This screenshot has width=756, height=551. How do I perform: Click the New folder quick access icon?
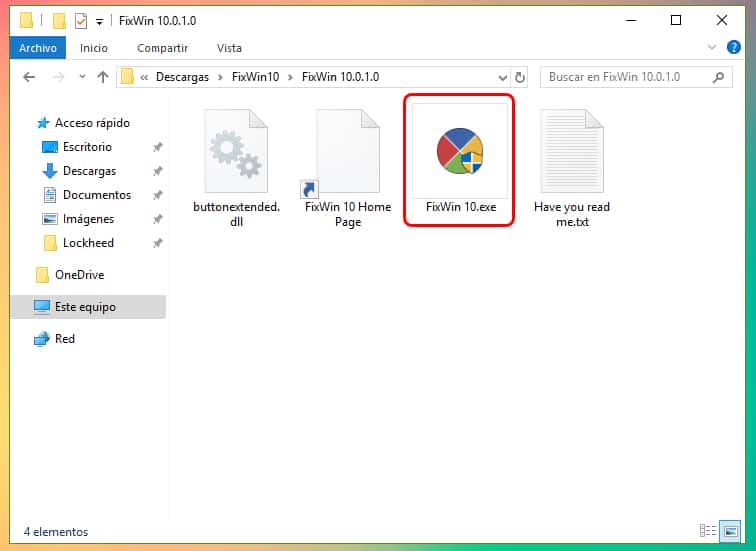(59, 21)
